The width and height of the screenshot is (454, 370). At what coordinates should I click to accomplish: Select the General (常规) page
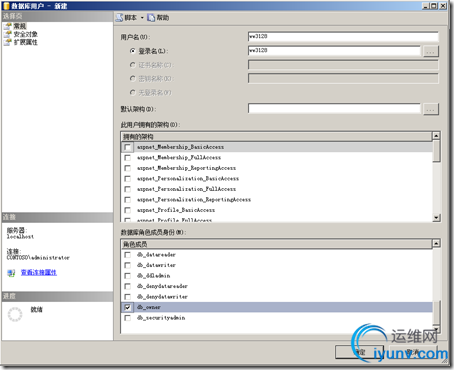(20, 26)
